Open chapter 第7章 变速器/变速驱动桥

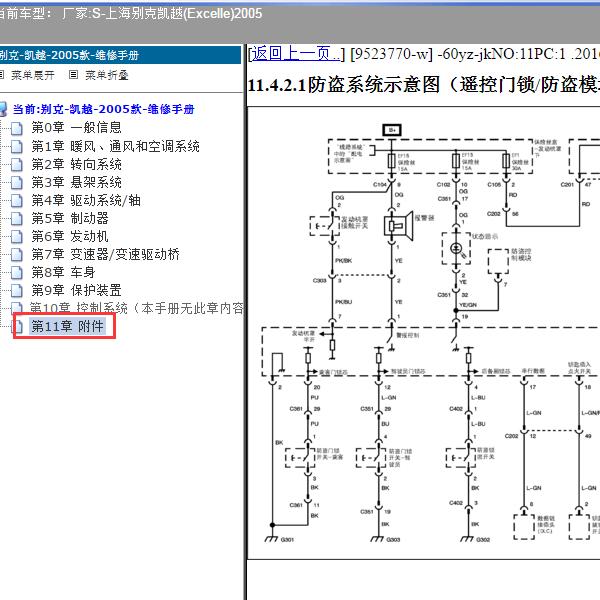(x=105, y=254)
